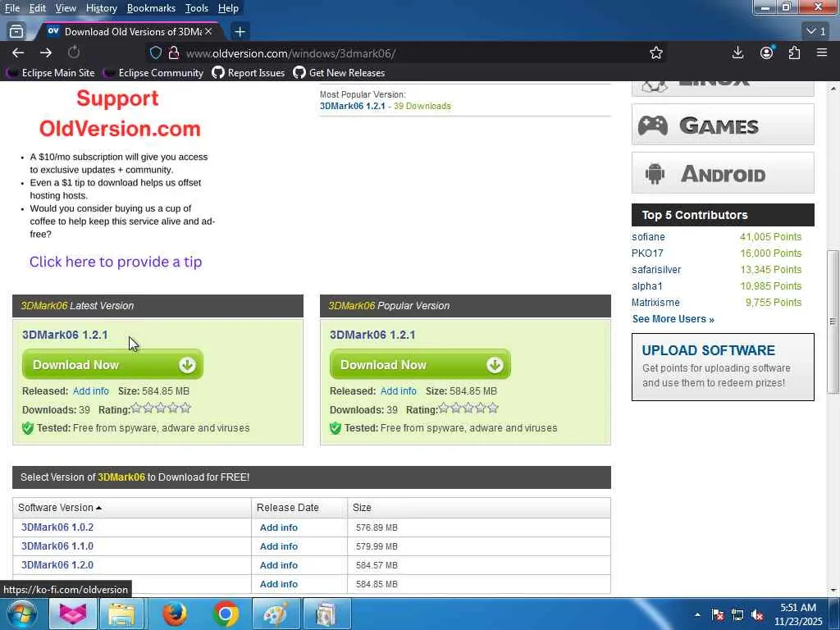
Task: Launch Chrome from the taskbar
Action: [226, 614]
